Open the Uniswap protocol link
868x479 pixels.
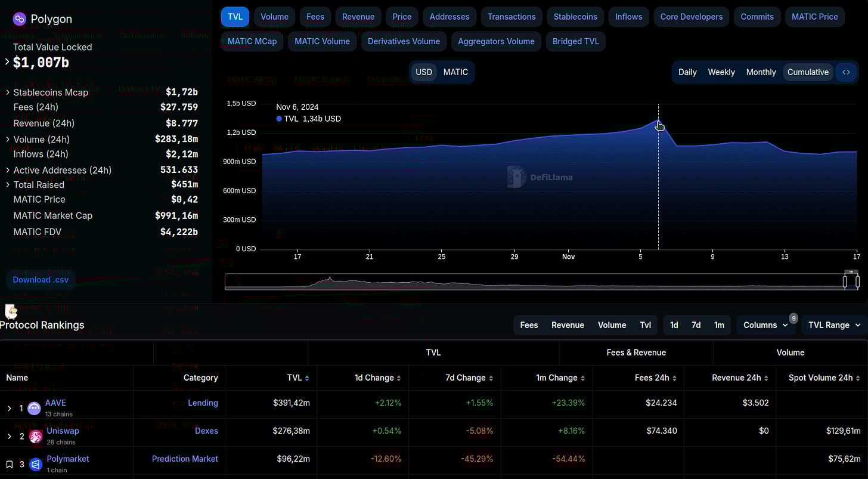pos(63,431)
